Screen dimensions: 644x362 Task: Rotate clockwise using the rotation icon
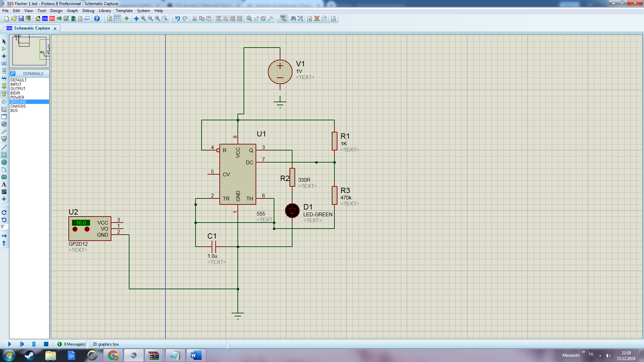(x=4, y=213)
